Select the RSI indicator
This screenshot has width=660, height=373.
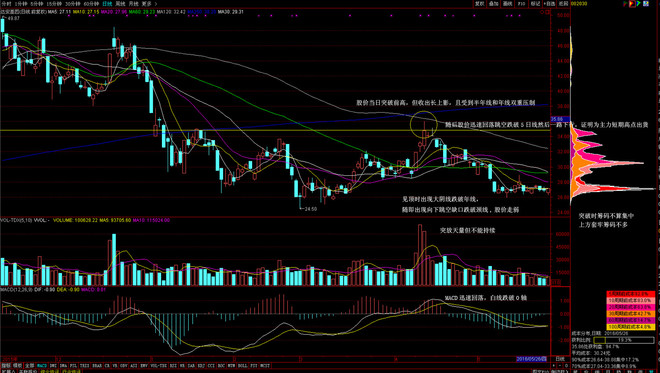pos(173,366)
